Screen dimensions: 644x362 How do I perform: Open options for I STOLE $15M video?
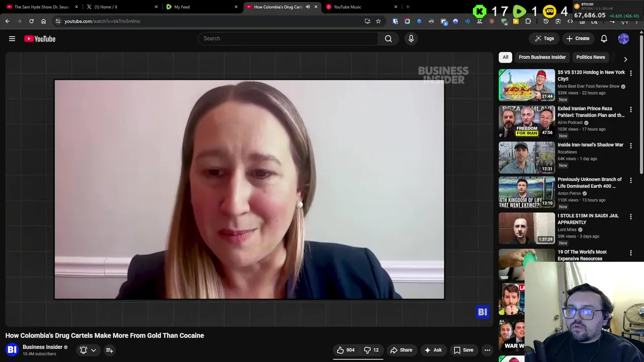click(630, 216)
